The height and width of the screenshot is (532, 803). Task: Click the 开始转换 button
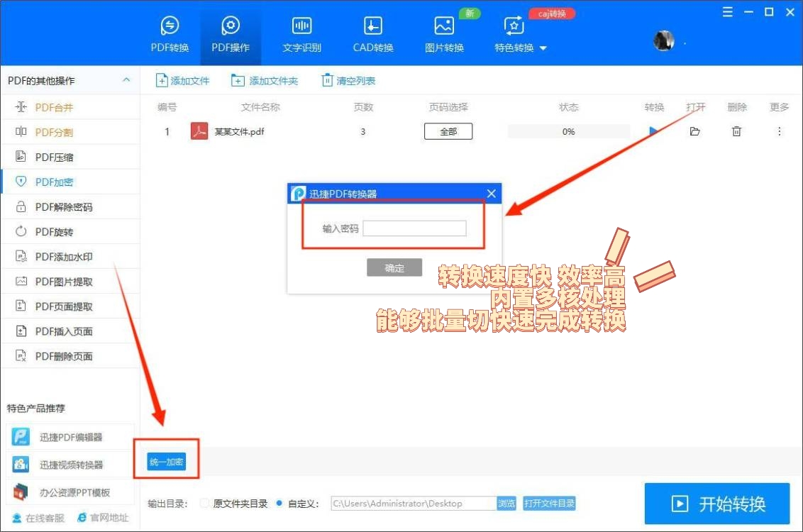[x=716, y=504]
